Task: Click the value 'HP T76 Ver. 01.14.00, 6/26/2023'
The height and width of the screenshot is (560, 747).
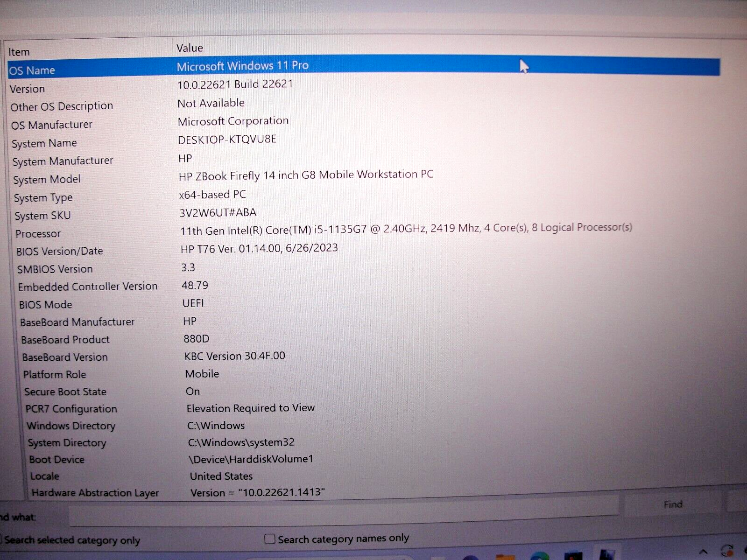Action: tap(259, 248)
